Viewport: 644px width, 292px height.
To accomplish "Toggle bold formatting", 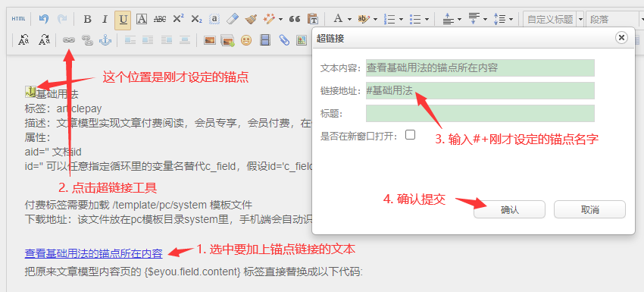I will pyautogui.click(x=87, y=19).
